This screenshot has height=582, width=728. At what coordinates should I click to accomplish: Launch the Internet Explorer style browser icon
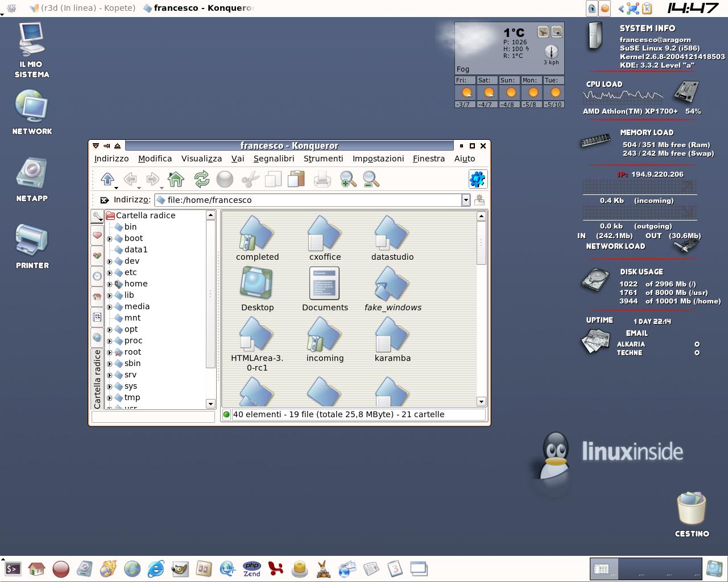(x=156, y=568)
